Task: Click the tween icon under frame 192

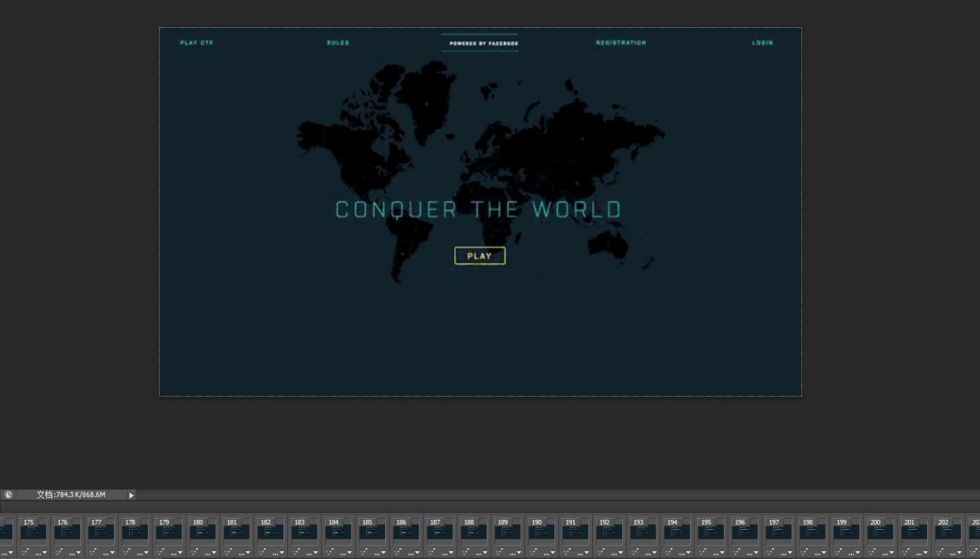Action: point(601,552)
